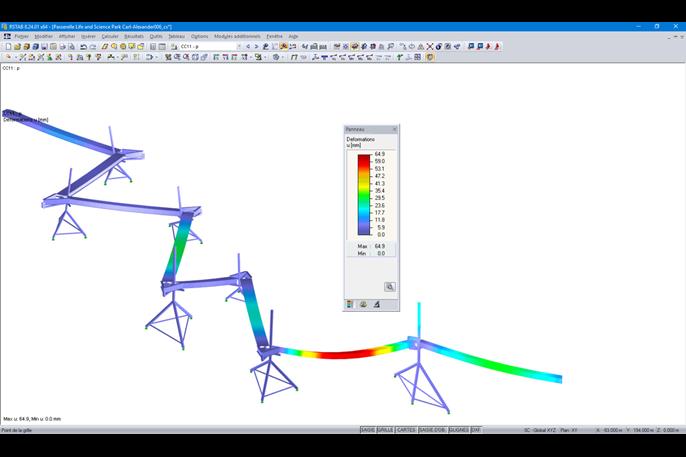Toggle the SAISIE status bar button
Image resolution: width=686 pixels, height=457 pixels.
368,430
